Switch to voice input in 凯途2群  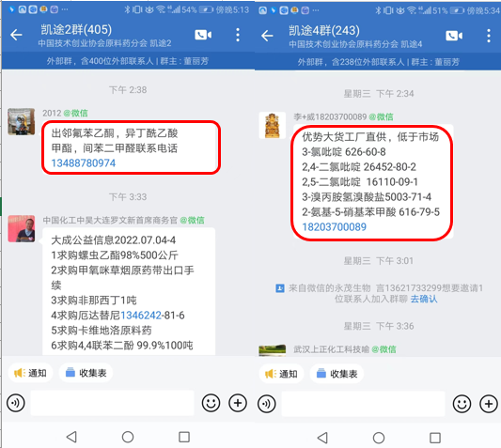[x=16, y=403]
